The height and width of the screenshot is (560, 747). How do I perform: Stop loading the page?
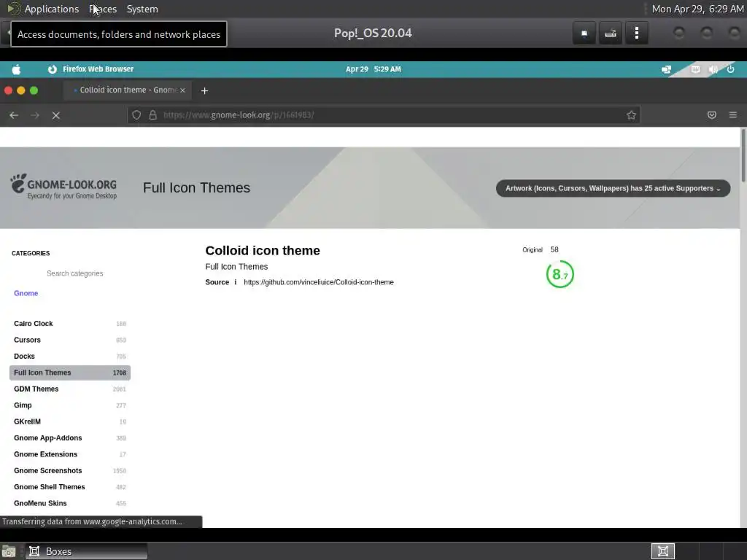(55, 115)
